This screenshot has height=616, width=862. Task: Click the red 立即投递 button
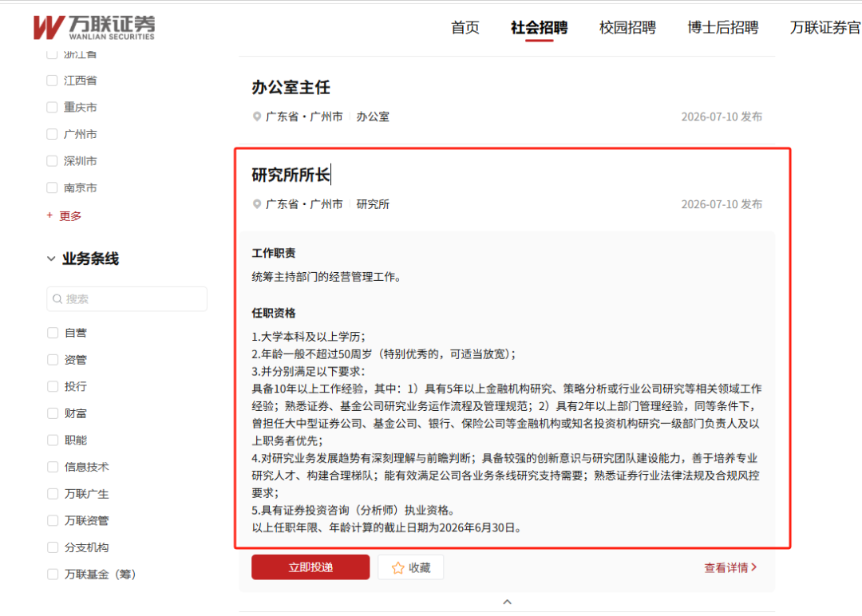[x=310, y=567]
